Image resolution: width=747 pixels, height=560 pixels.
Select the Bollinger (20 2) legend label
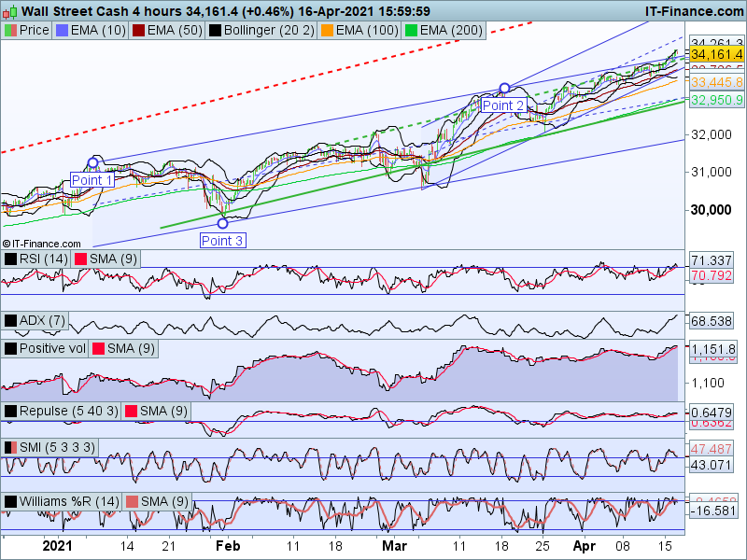click(x=269, y=31)
